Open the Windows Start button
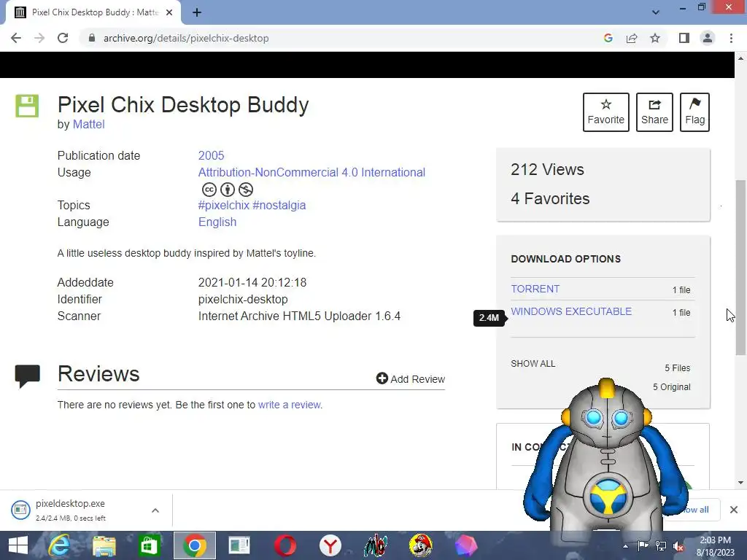This screenshot has height=560, width=747. tap(18, 545)
